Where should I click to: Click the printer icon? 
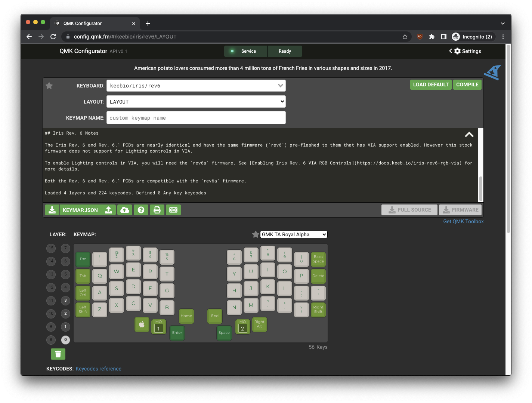tap(157, 210)
